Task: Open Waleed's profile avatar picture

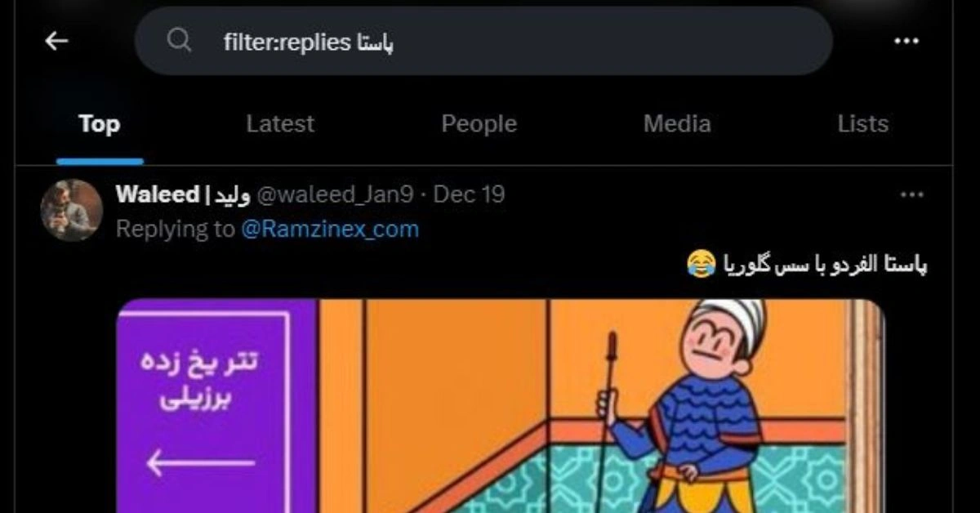Action: [71, 210]
